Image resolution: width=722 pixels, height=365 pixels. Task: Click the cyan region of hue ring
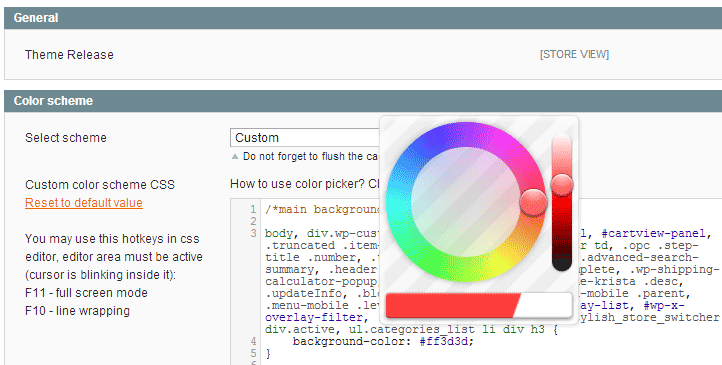click(398, 203)
